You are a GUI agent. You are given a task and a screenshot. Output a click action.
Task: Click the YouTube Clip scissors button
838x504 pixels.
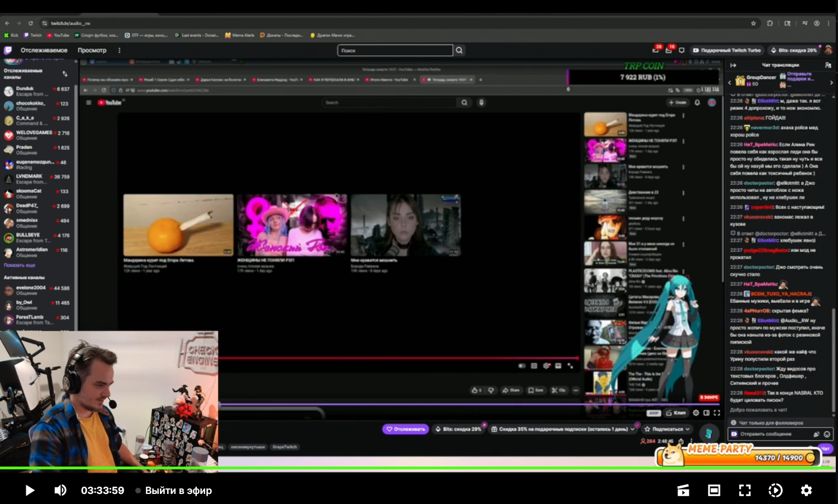tap(558, 391)
